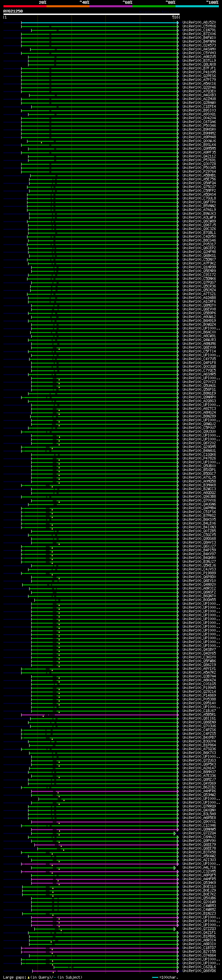Viewport: 222px width, 980px height.
Task: Open hit UniRef100_Q86EN9
Action: tap(199, 722)
